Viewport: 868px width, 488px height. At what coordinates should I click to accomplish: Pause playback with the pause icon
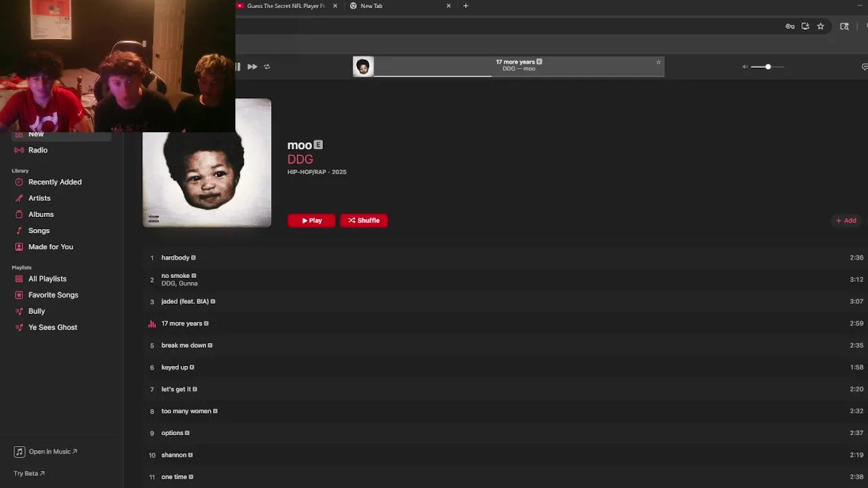point(237,66)
